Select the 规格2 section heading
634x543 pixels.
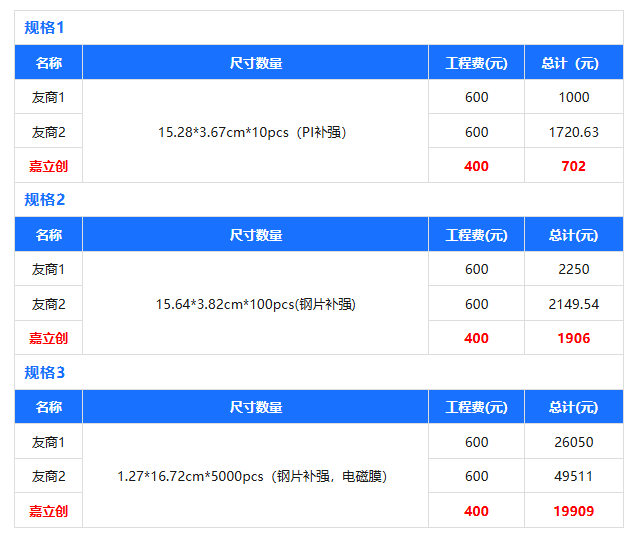[x=45, y=199]
